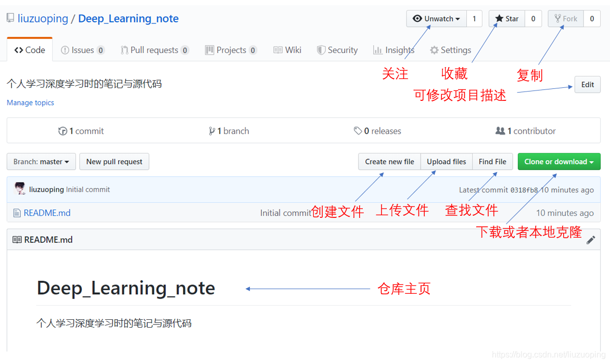Open Initial commit message in README.md row
610x364 pixels.
coord(286,213)
